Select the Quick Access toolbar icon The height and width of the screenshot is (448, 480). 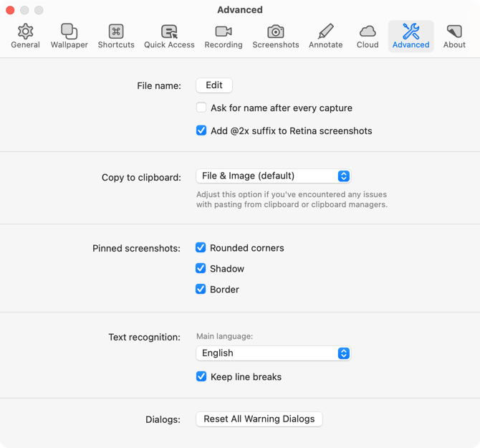coord(169,32)
